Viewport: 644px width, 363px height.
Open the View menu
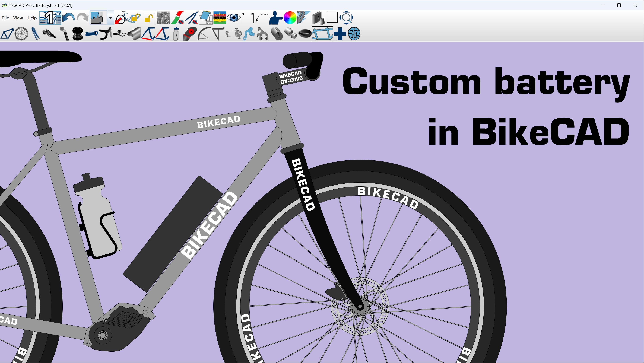point(18,18)
